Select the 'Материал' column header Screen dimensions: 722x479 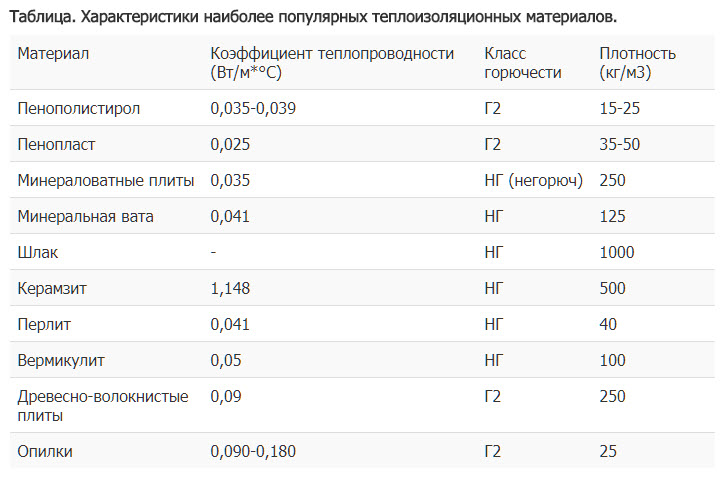[53, 53]
